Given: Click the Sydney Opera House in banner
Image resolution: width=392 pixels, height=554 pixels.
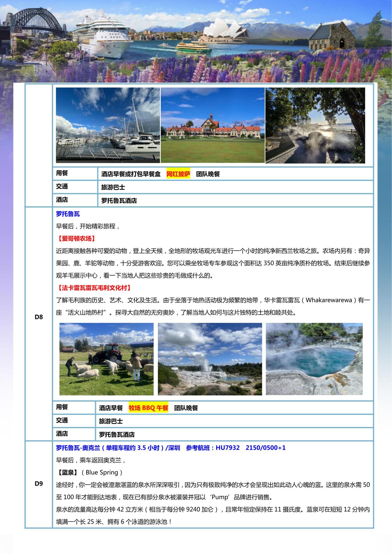Looking at the screenshot, I should pyautogui.click(x=225, y=31).
